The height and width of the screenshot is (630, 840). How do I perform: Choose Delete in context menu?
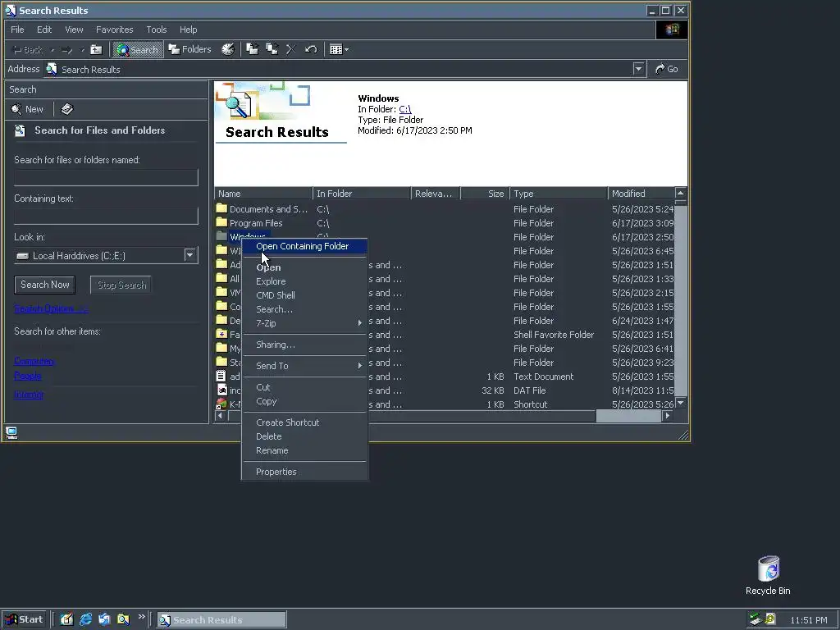click(304, 436)
